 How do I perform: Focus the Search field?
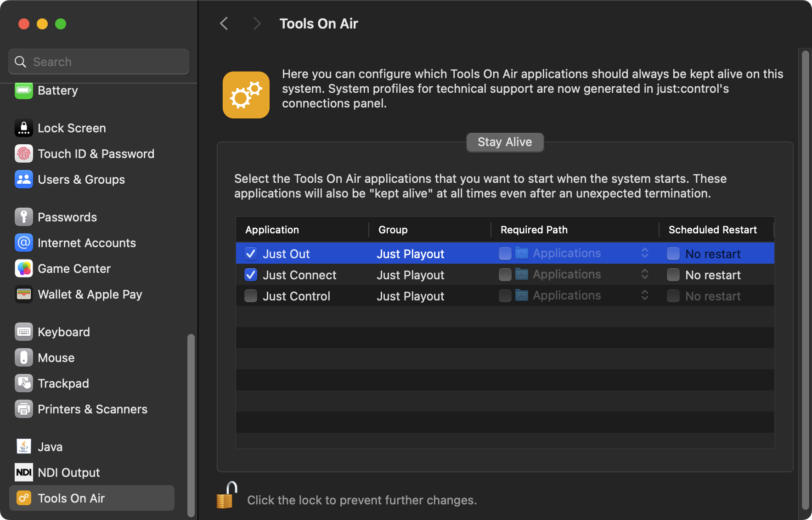(x=99, y=62)
